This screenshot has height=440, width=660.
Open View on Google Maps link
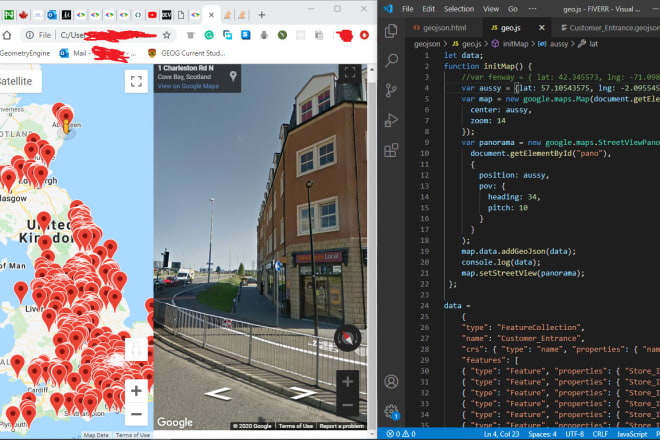[188, 86]
